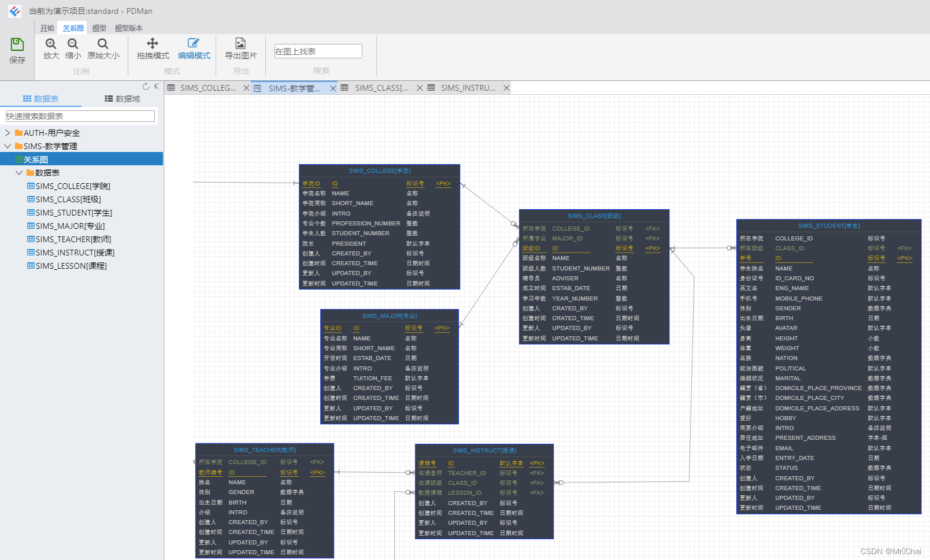
Task: Switch to SIMS_COLLEG... editor tab
Action: pos(208,88)
